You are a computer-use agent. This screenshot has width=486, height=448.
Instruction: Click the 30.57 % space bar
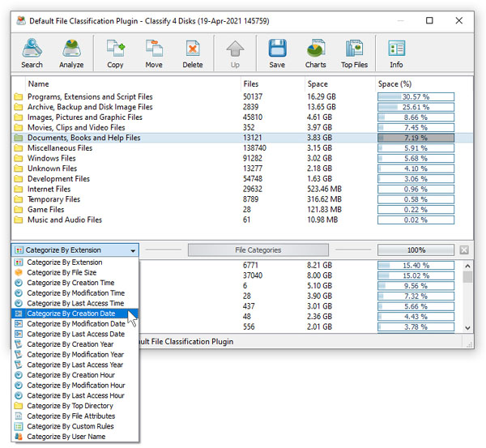[x=416, y=96]
